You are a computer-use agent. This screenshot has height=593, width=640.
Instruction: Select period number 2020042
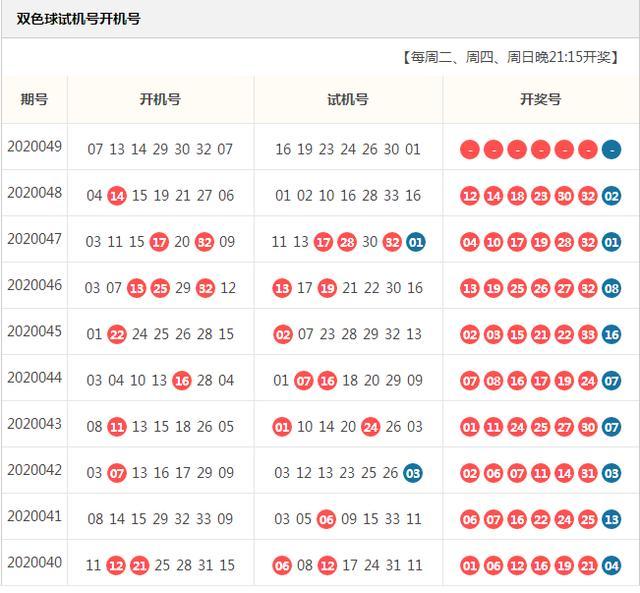(x=34, y=470)
